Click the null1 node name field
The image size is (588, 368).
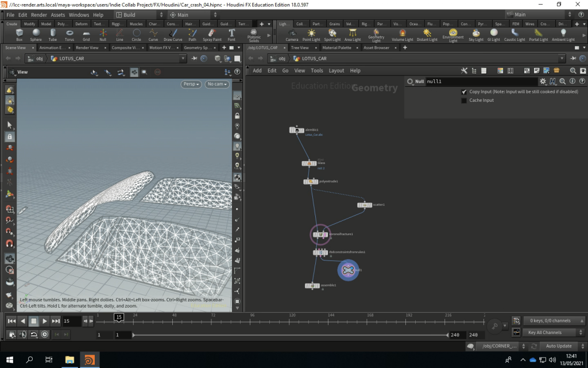[481, 82]
